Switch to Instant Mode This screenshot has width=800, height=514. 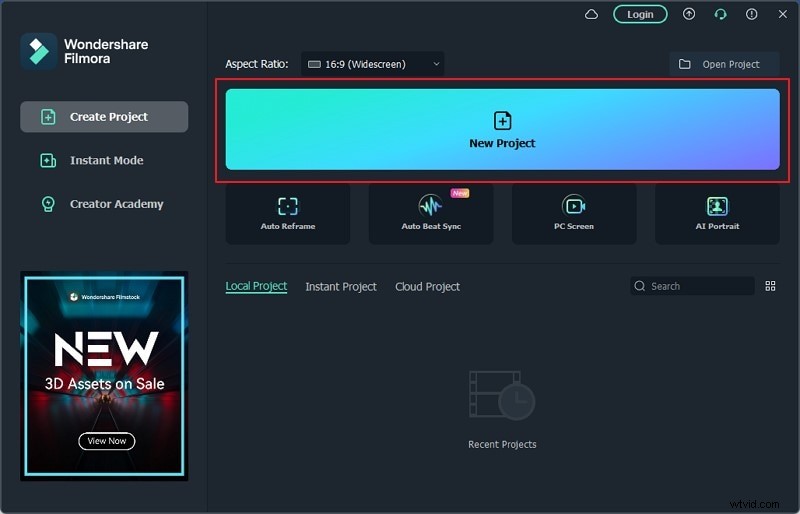coord(104,160)
